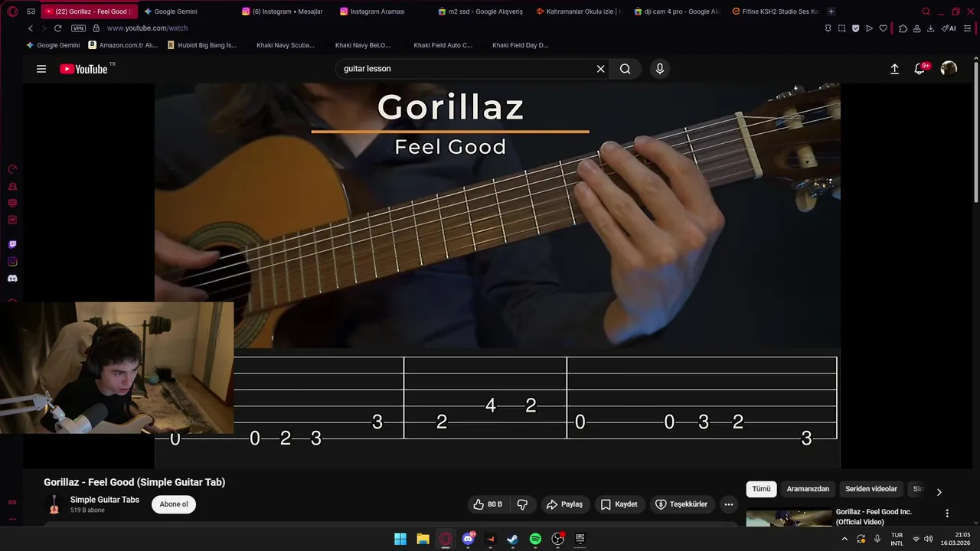
Task: Open Hublot Big Bang bookmark
Action: tap(201, 45)
